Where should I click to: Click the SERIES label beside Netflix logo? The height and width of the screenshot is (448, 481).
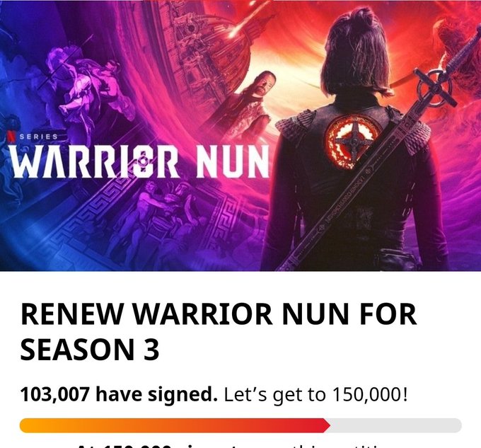(39, 137)
